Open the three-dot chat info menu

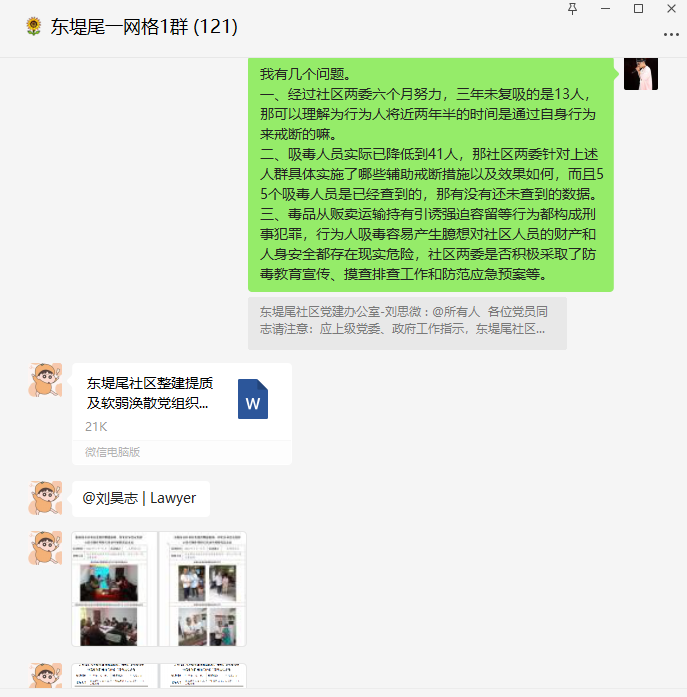671,35
